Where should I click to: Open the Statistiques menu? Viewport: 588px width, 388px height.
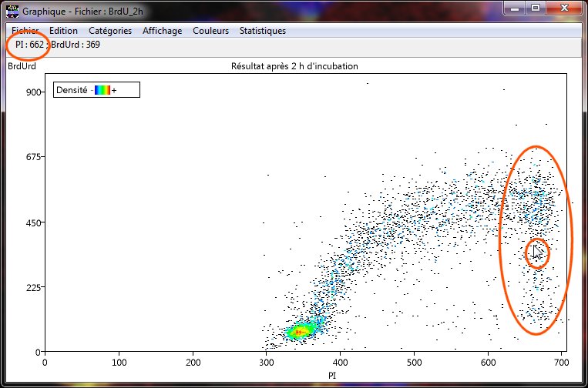pos(263,31)
